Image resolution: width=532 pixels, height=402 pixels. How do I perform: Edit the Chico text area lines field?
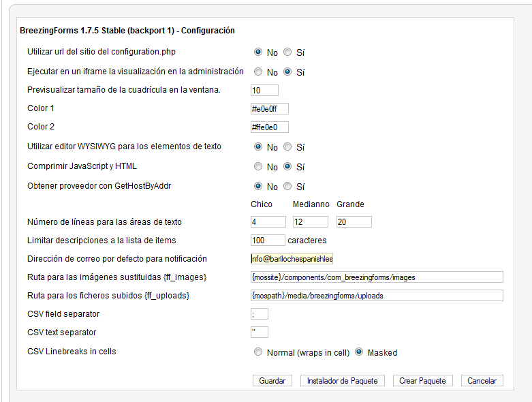tap(268, 222)
